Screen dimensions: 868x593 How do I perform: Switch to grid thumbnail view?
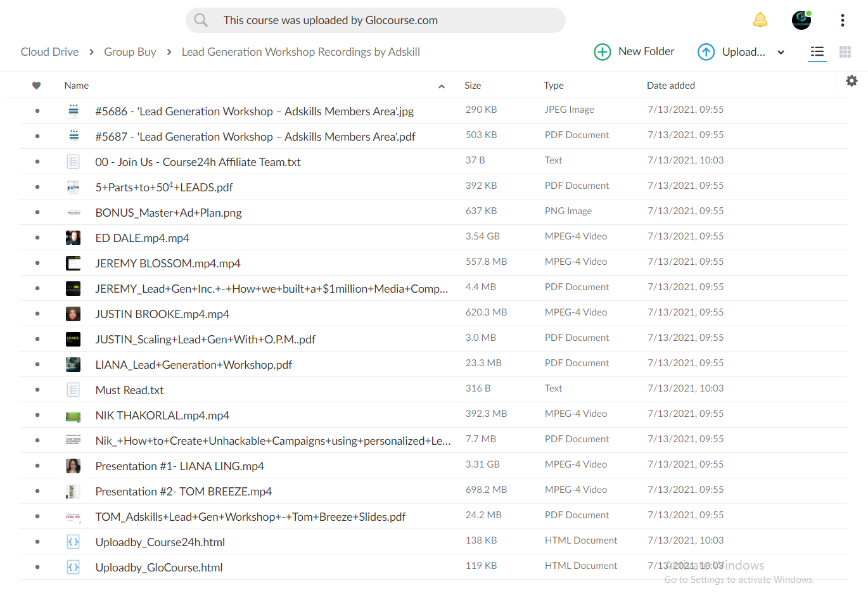[x=845, y=52]
